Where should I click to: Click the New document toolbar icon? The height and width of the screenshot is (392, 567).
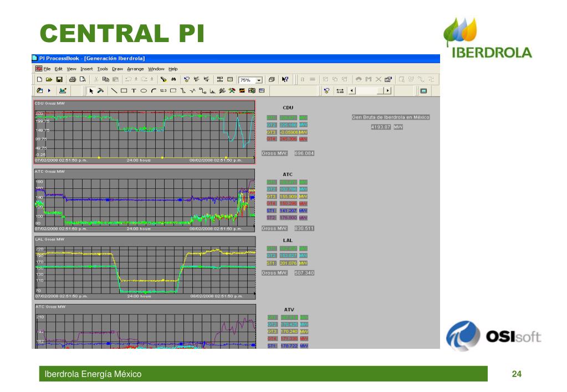(x=39, y=80)
